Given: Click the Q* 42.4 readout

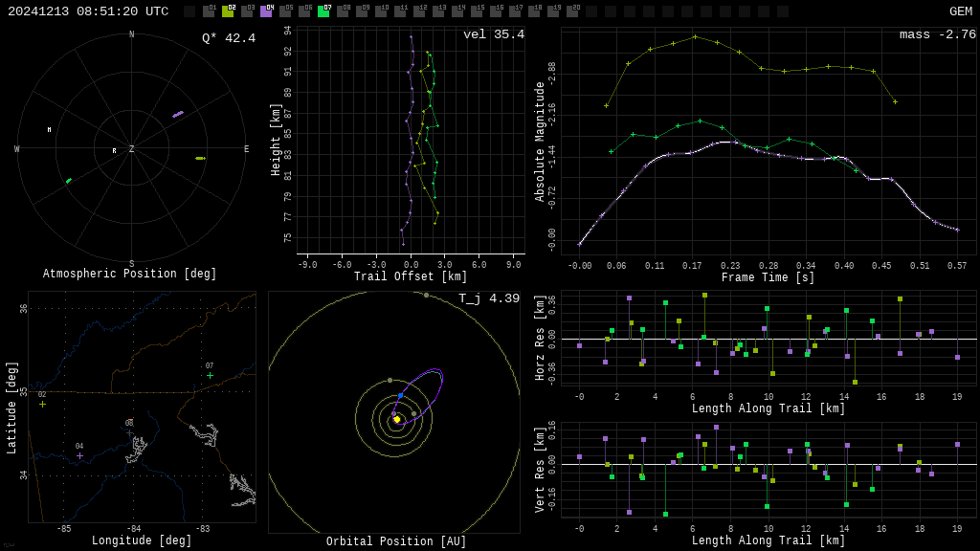Looking at the screenshot, I should (228, 38).
